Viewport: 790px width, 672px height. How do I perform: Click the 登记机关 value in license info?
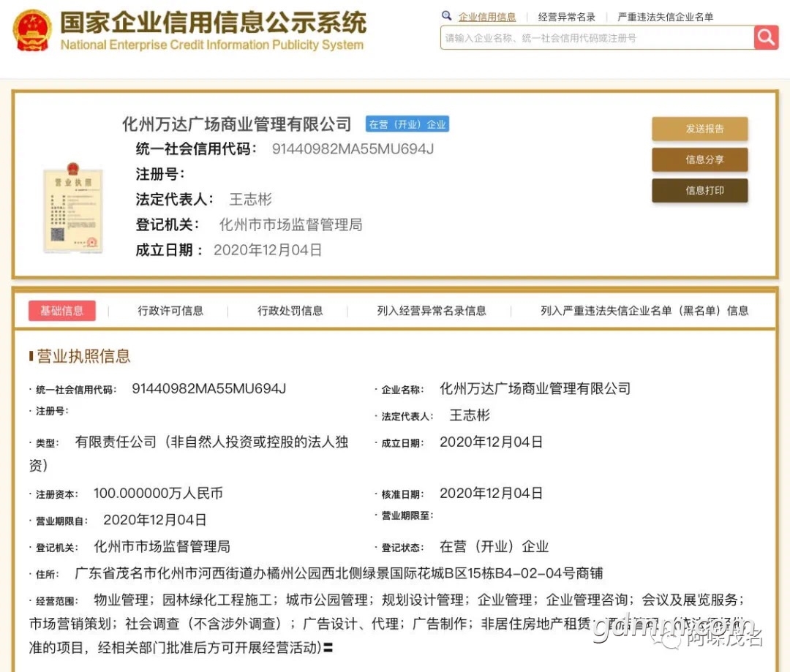pos(162,546)
